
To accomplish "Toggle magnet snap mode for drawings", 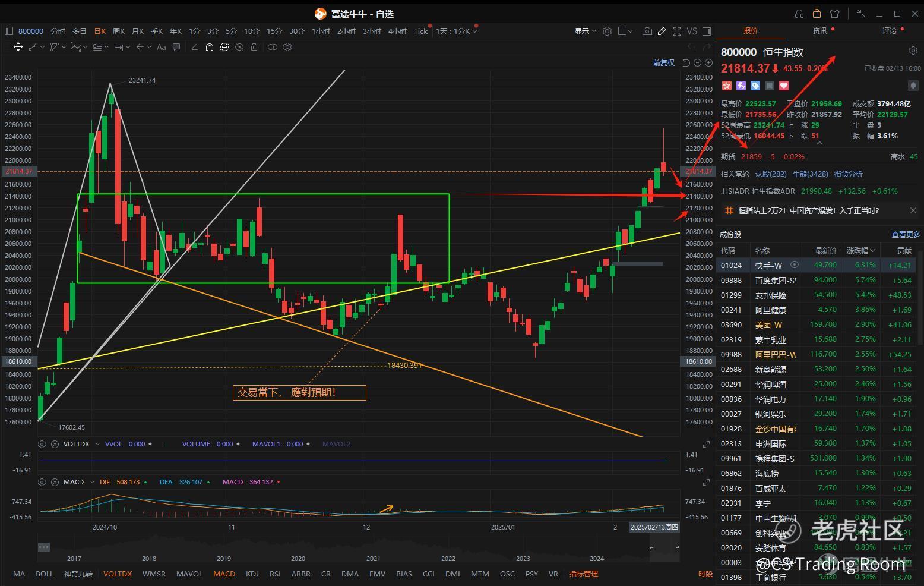I will click(210, 47).
